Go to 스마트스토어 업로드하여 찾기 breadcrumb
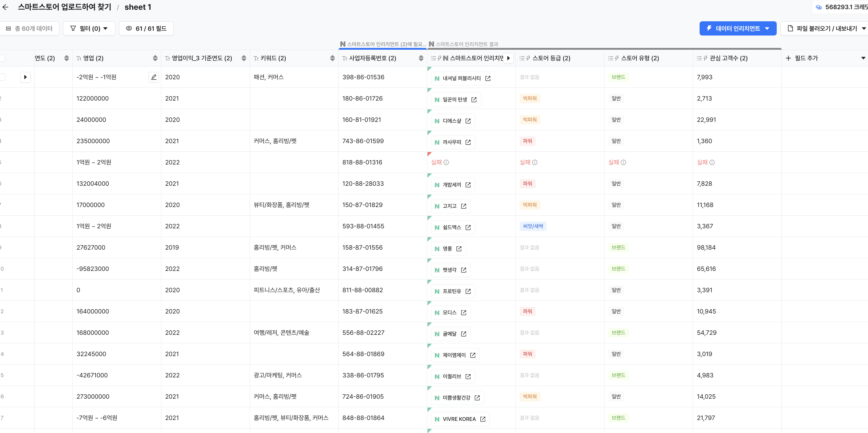Image resolution: width=868 pixels, height=433 pixels. coord(64,7)
